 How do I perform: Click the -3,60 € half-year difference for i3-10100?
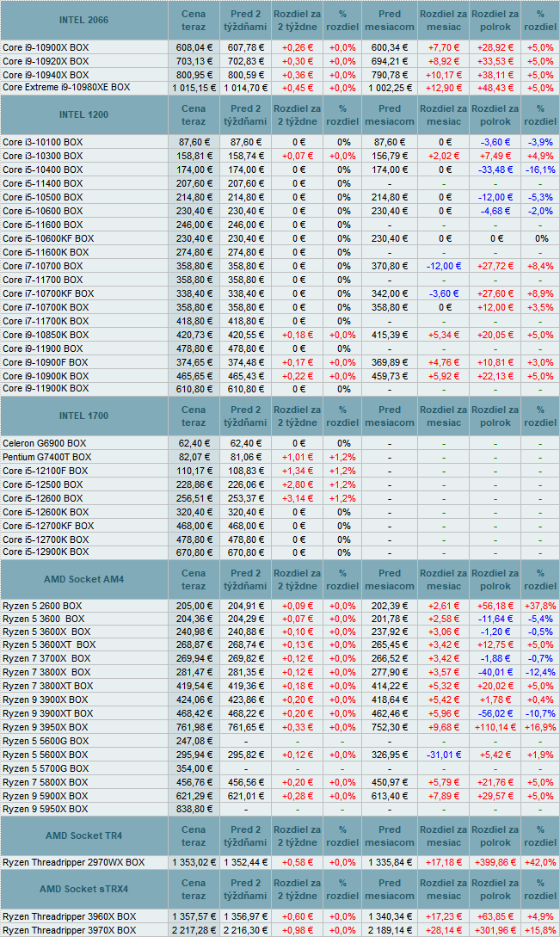click(x=495, y=142)
